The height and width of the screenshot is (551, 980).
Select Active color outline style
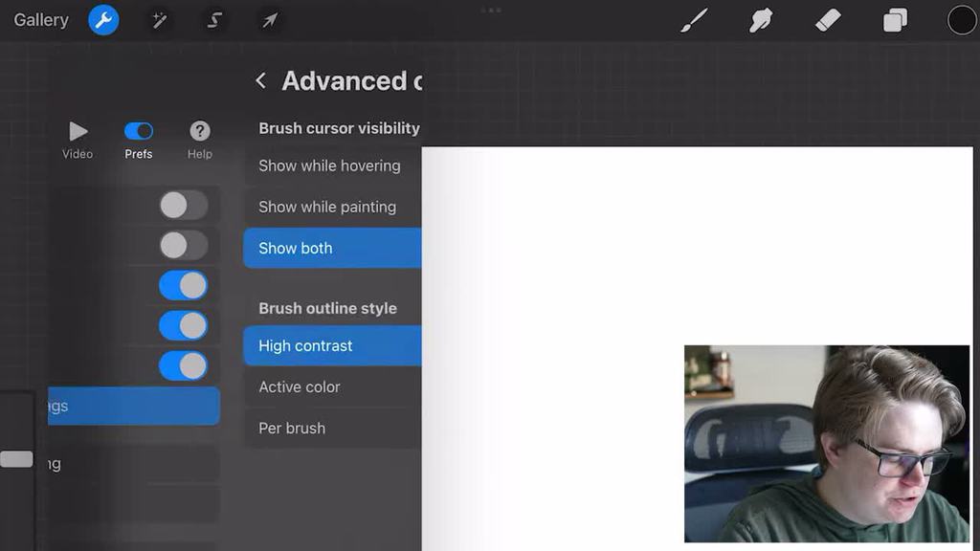point(332,386)
